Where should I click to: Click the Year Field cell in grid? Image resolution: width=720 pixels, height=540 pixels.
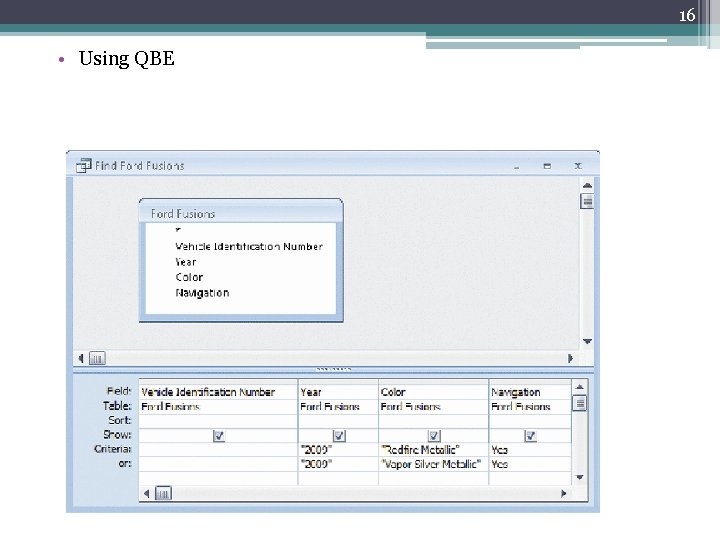(338, 392)
